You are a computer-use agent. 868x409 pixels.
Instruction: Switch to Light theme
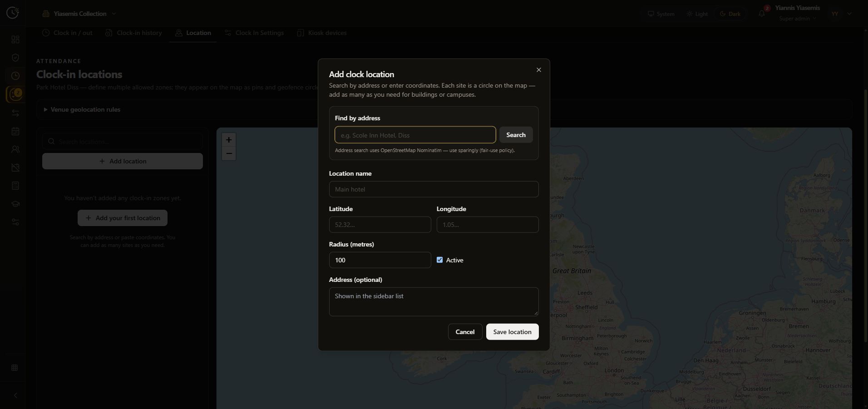click(x=697, y=14)
